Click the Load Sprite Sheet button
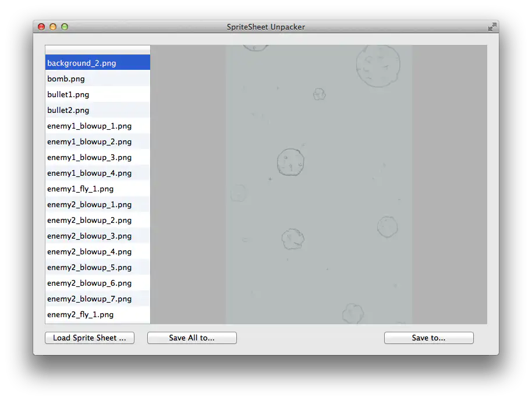The width and height of the screenshot is (532, 401). tap(90, 338)
